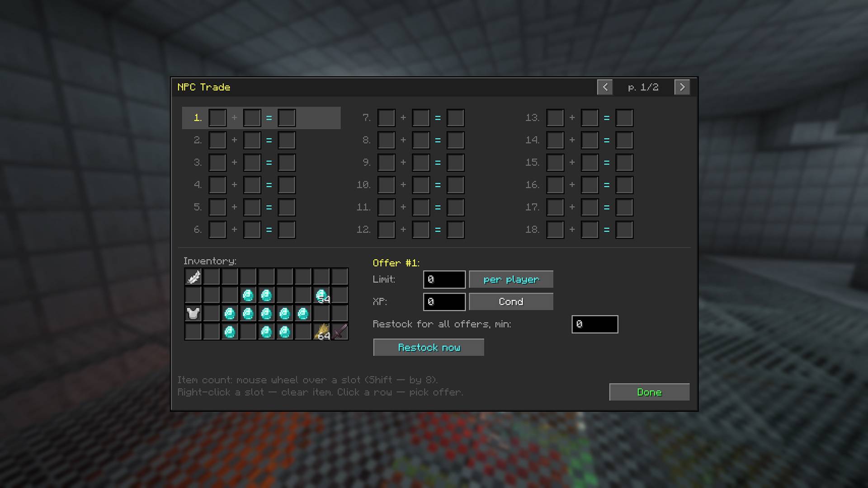The width and height of the screenshot is (868, 488).
Task: Click the first input slot of offer 1
Action: tap(217, 117)
